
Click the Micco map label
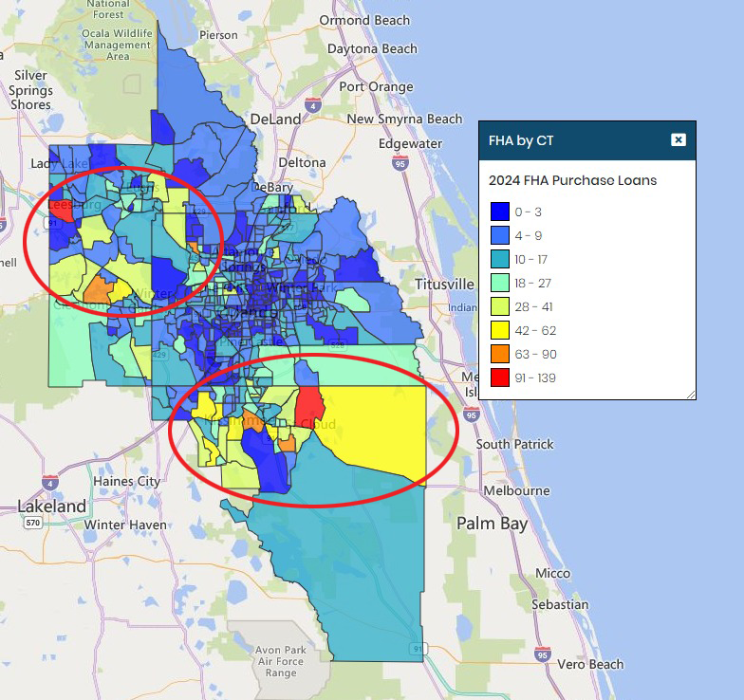(552, 573)
